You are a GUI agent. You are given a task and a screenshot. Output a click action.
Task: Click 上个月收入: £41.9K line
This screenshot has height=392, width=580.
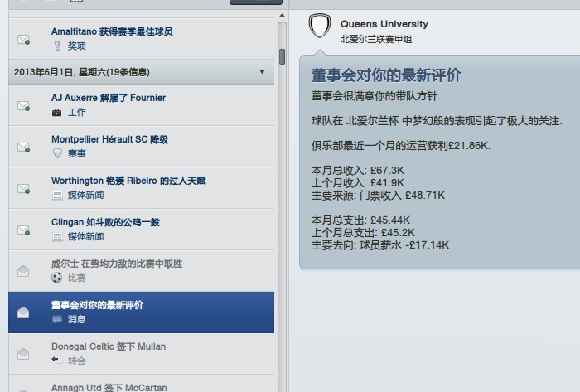(358, 182)
